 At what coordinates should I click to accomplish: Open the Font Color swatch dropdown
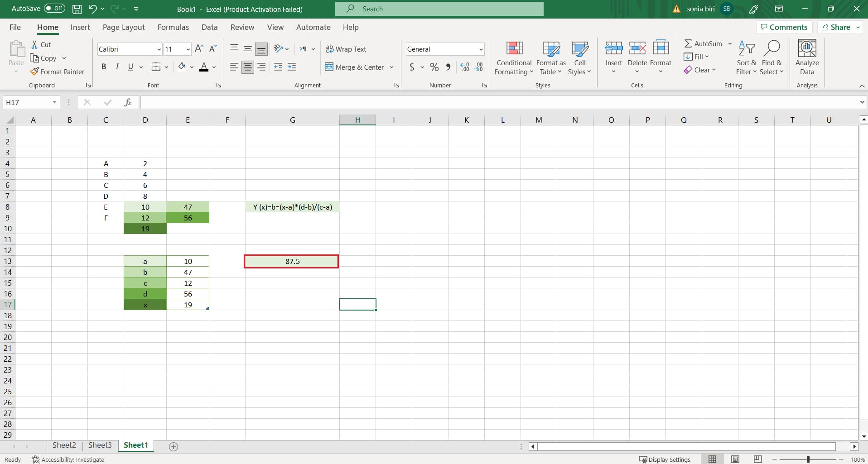click(x=214, y=67)
